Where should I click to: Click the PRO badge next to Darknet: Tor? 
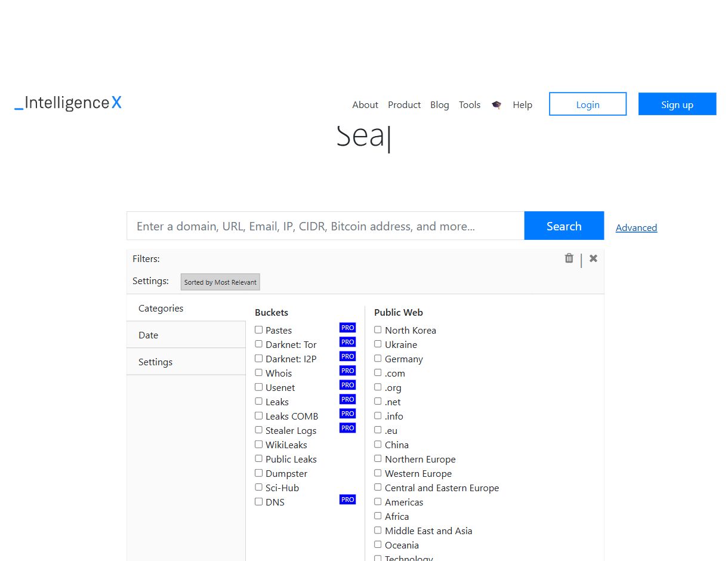347,342
